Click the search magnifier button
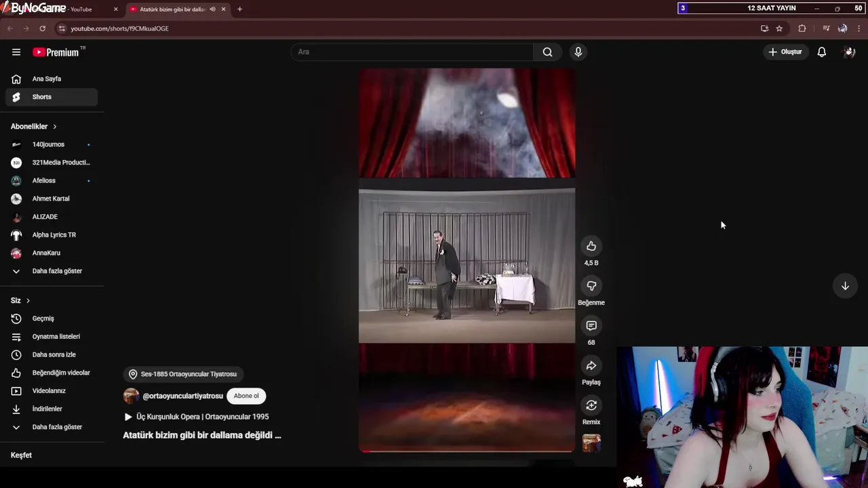The height and width of the screenshot is (488, 868). coord(547,52)
